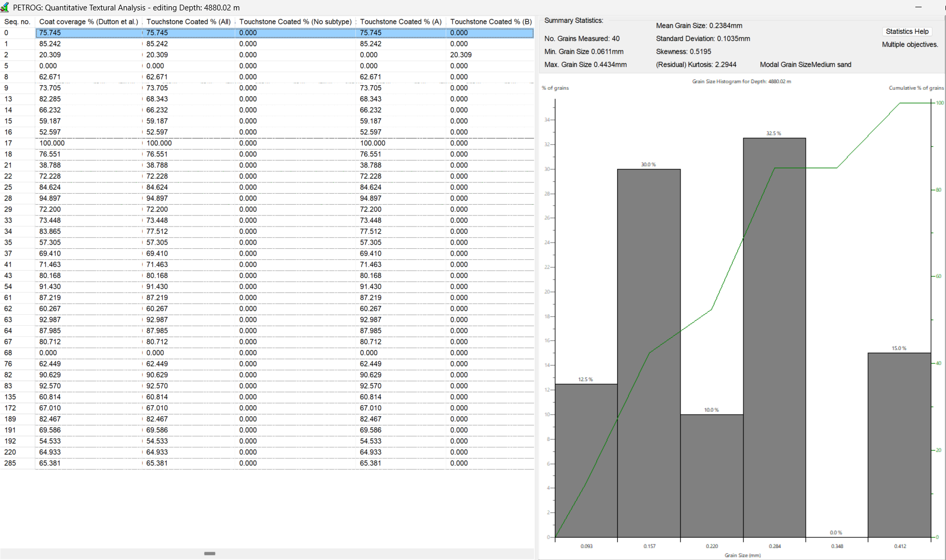946x560 pixels.
Task: Select the Coat coverage cell showing 94.897
Action: 50,198
